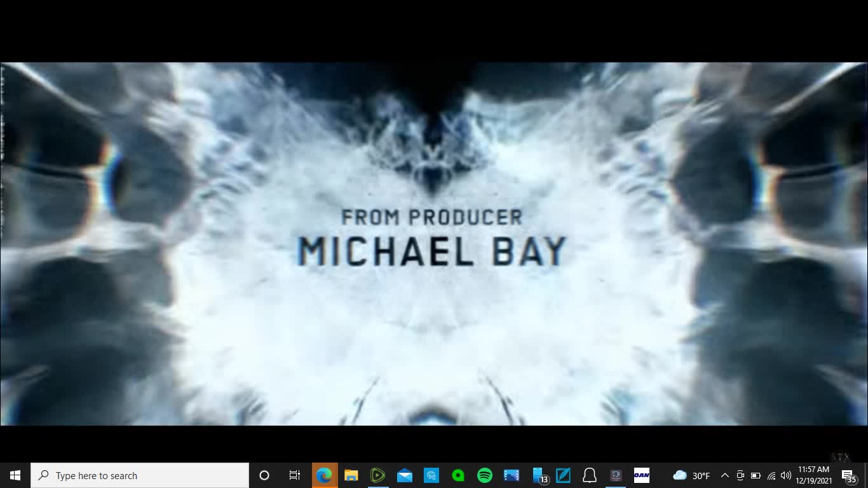The width and height of the screenshot is (868, 488).
Task: Check the battery status tray icon
Action: tap(756, 475)
